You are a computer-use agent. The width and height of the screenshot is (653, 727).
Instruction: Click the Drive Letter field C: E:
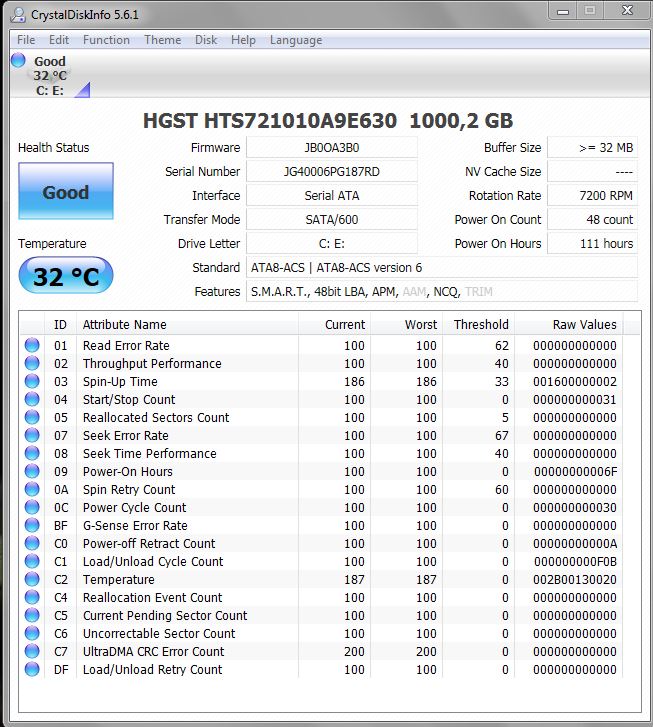332,243
